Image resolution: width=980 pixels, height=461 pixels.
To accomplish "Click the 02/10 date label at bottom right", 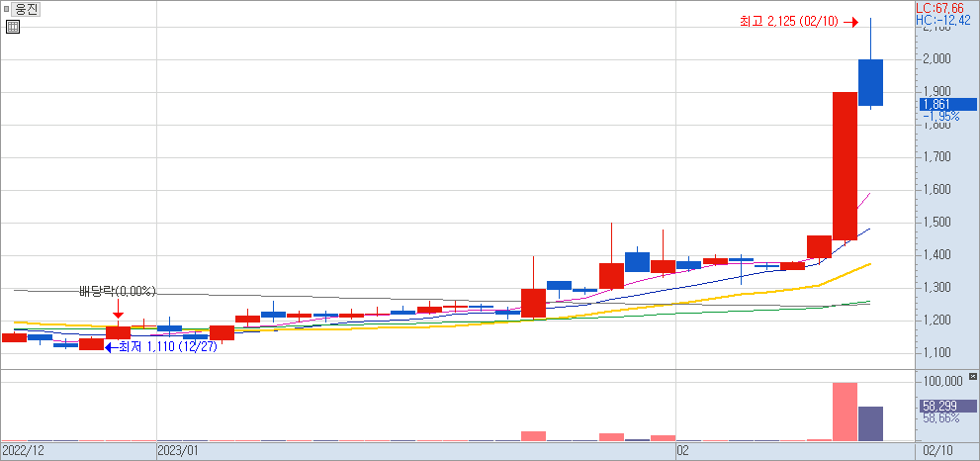I will point(937,450).
